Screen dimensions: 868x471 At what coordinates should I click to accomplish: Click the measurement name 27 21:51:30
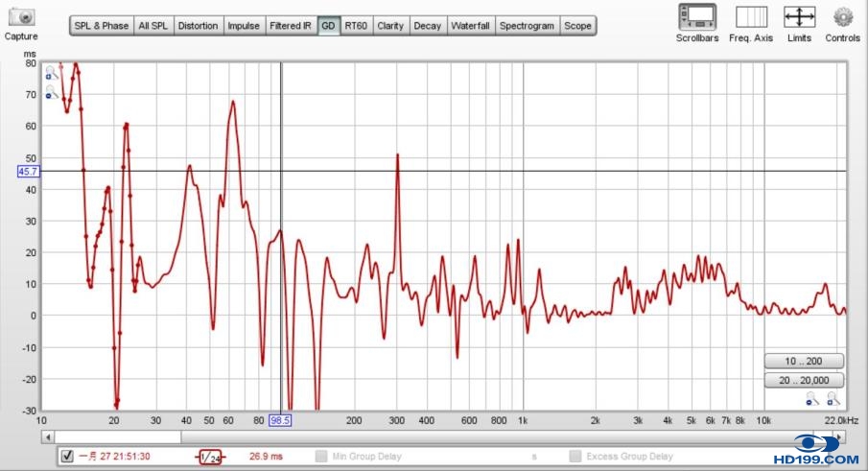[x=114, y=457]
